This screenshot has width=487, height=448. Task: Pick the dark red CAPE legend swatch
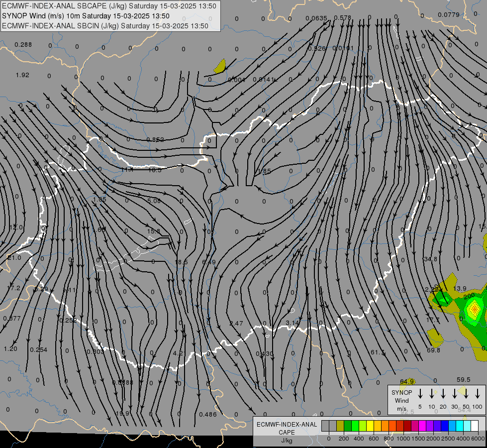point(407,426)
